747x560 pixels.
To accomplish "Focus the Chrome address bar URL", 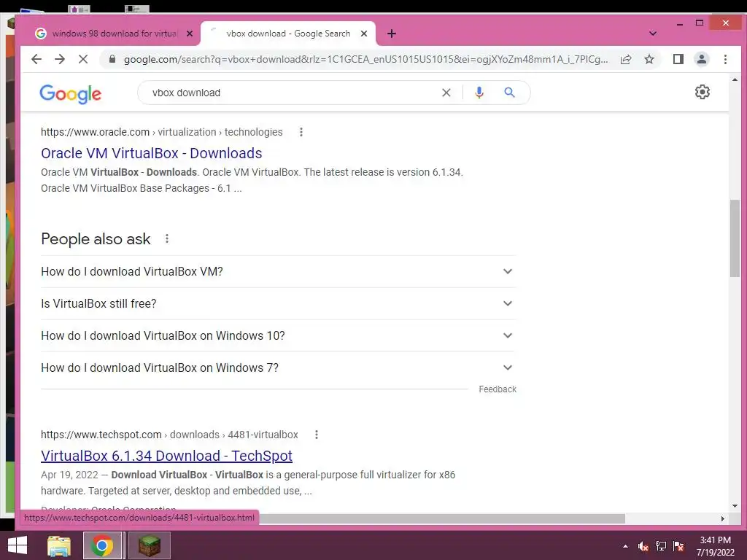I will pyautogui.click(x=366, y=60).
